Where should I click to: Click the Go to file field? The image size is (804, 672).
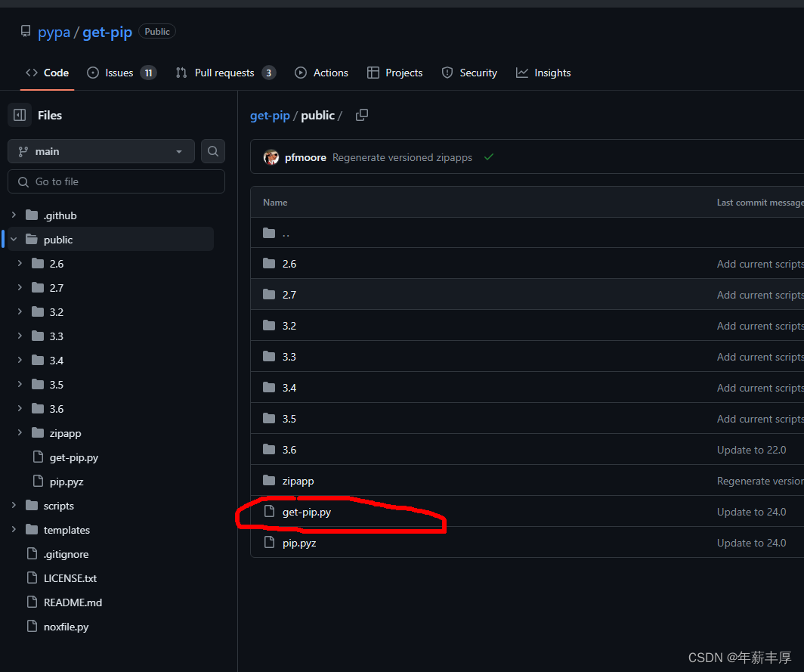coord(116,181)
